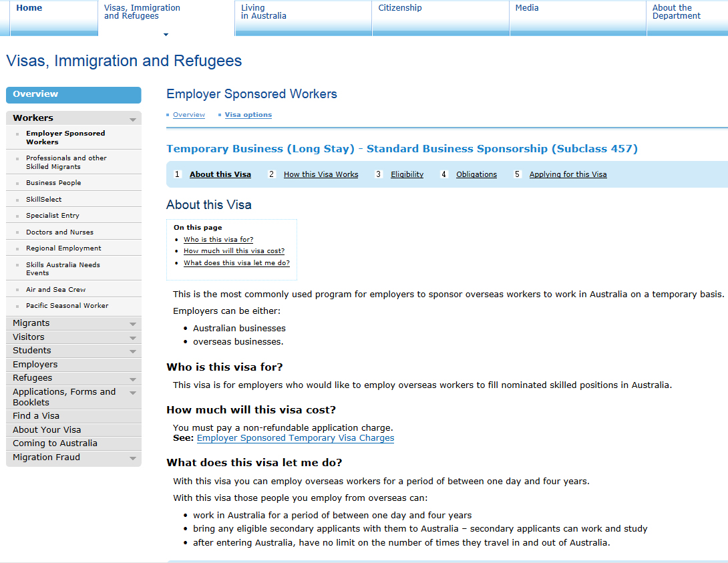The width and height of the screenshot is (728, 563).
Task: Select SkillSelect in the Workers menu
Action: [44, 199]
